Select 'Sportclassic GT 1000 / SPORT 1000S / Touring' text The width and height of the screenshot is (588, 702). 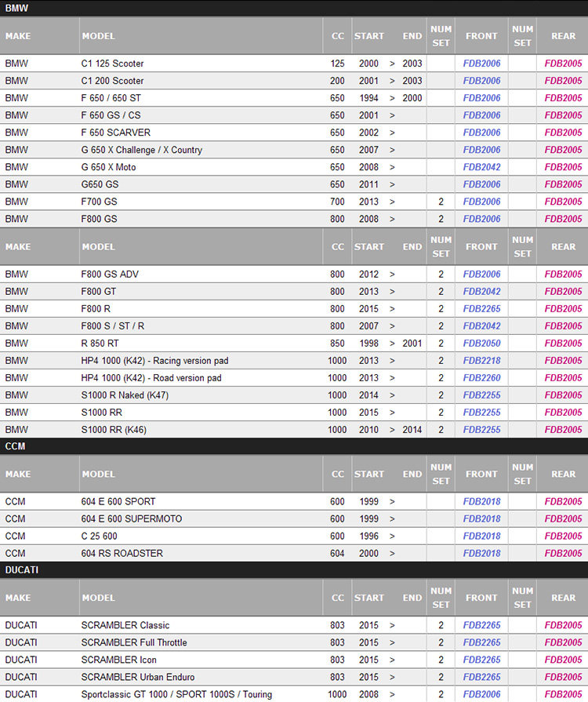pos(176,694)
